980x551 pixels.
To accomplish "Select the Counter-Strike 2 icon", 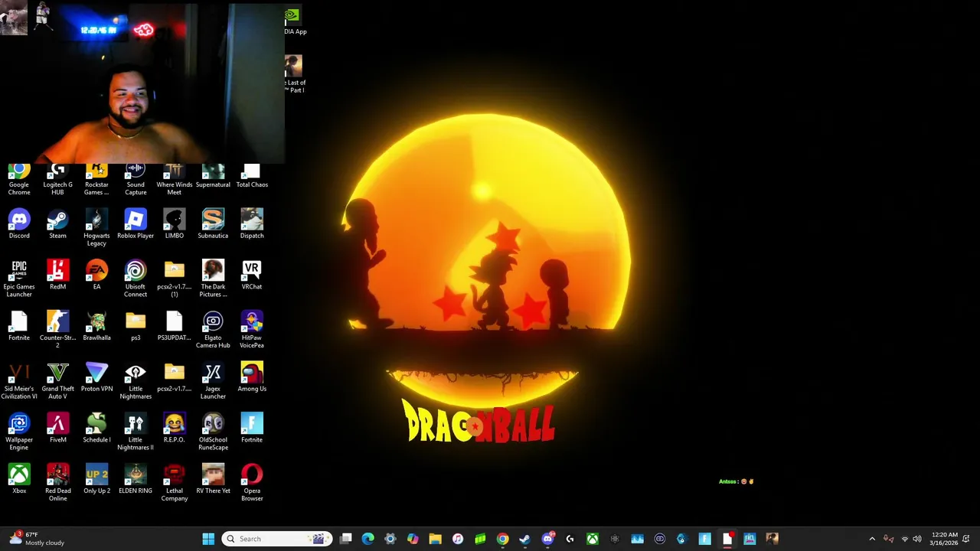I will pos(57,330).
